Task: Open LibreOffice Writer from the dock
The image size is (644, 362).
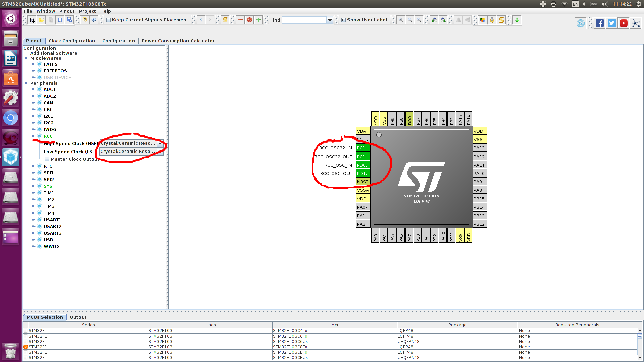Action: tap(11, 58)
